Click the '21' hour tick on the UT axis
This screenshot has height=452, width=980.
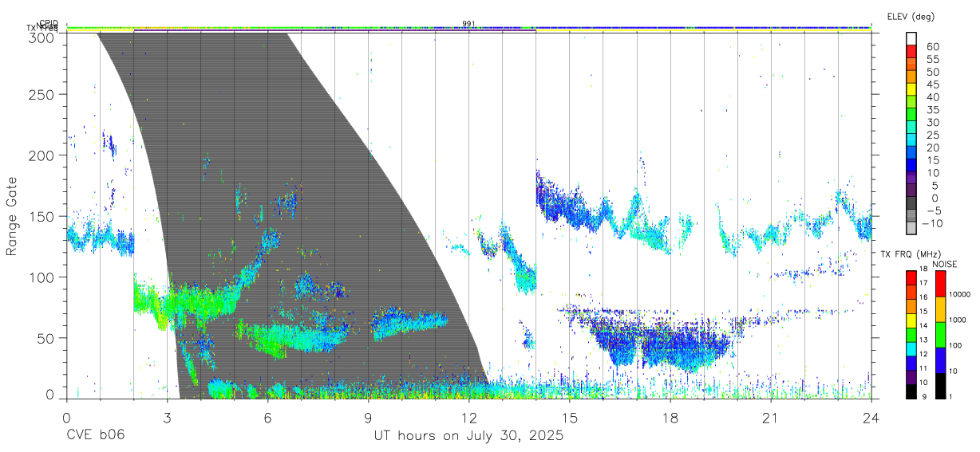pyautogui.click(x=771, y=417)
